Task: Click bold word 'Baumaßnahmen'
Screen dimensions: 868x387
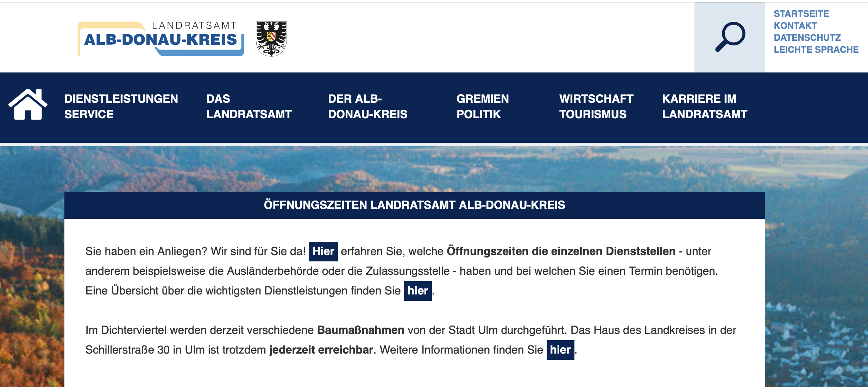Action: [x=361, y=330]
